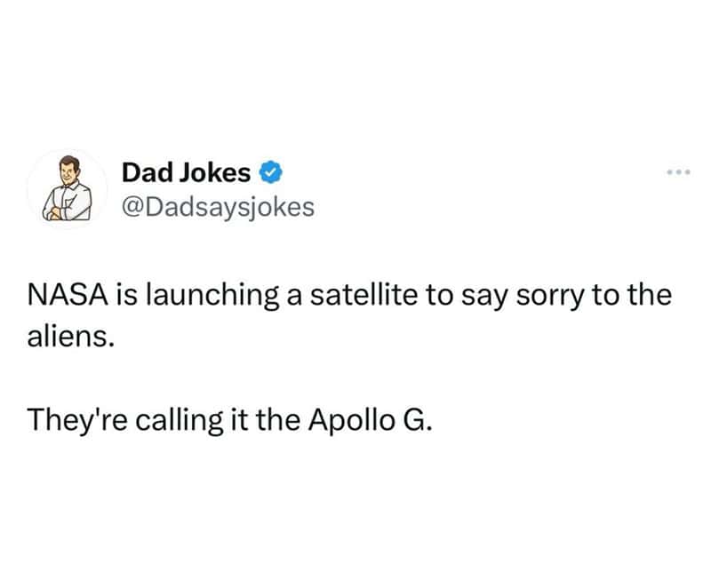Click the word aliens in the tweet
This screenshot has width=711, height=588.
(68, 337)
